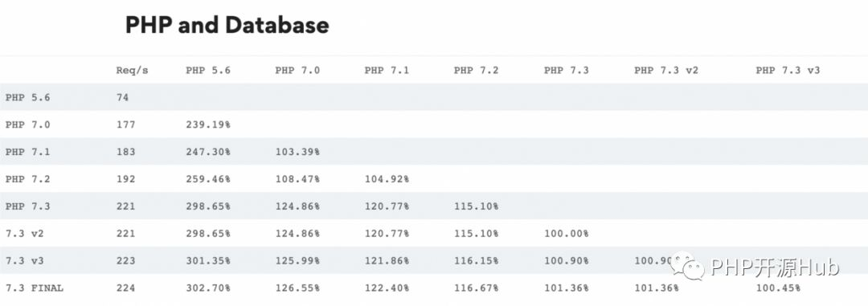Click the 302.70% cell
Image resolution: width=868 pixels, height=306 pixels.
[x=208, y=288]
